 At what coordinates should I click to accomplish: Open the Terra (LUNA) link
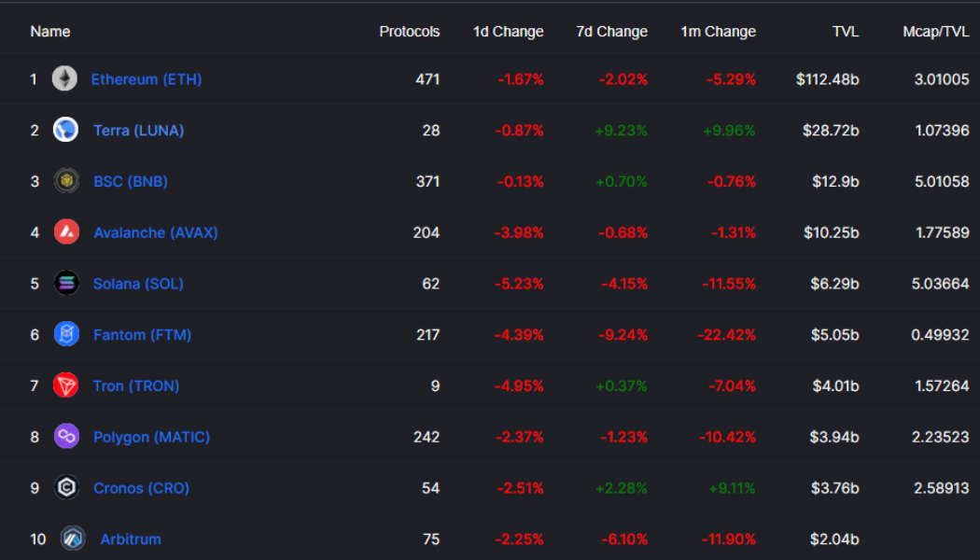138,131
